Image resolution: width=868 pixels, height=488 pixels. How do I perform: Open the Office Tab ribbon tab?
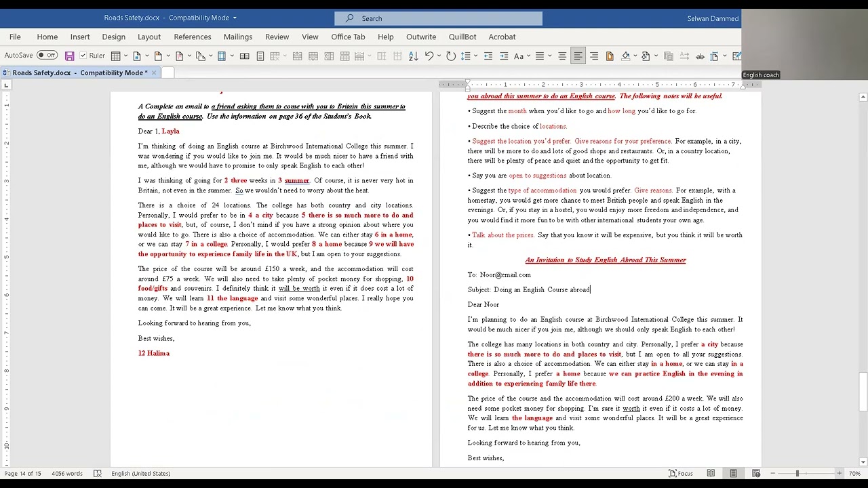tap(348, 37)
